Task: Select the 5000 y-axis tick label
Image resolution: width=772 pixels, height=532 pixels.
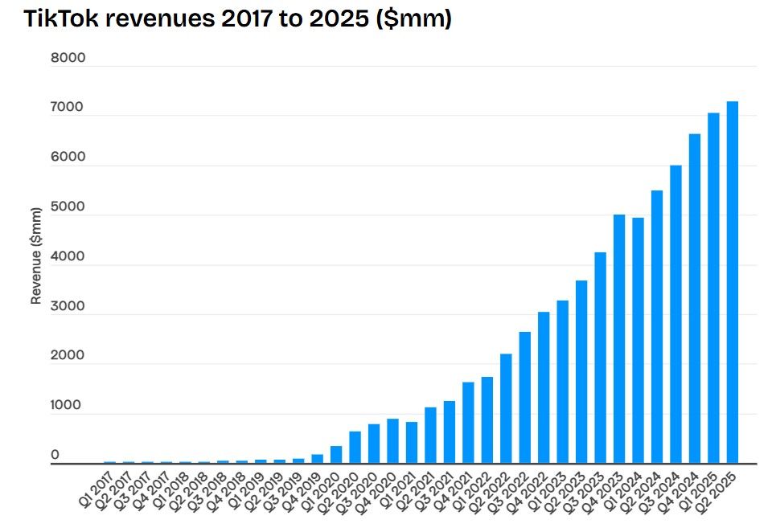Action: click(x=66, y=207)
